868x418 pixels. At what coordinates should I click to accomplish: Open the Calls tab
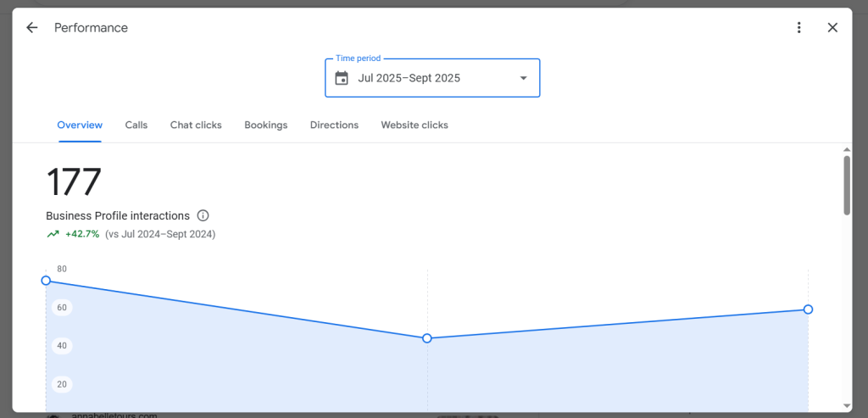(136, 125)
